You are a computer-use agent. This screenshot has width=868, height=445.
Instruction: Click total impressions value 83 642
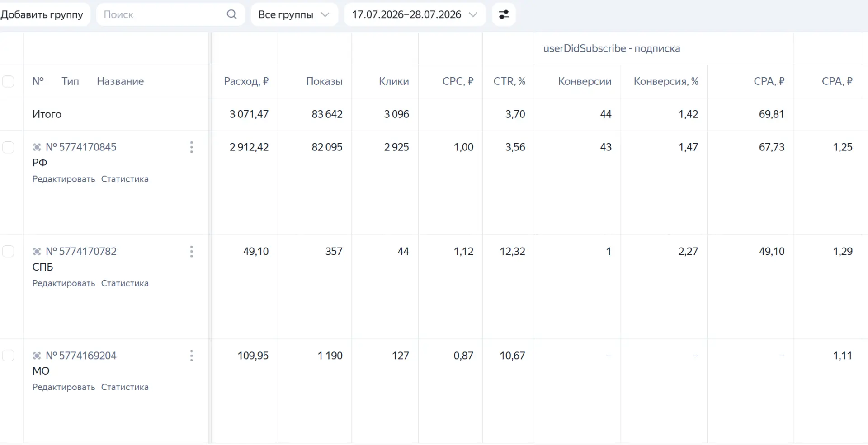click(327, 114)
